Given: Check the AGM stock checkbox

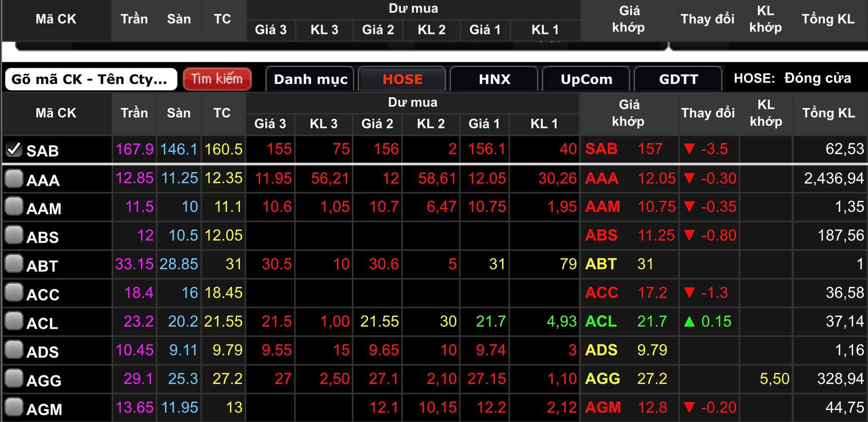Looking at the screenshot, I should click(x=14, y=407).
